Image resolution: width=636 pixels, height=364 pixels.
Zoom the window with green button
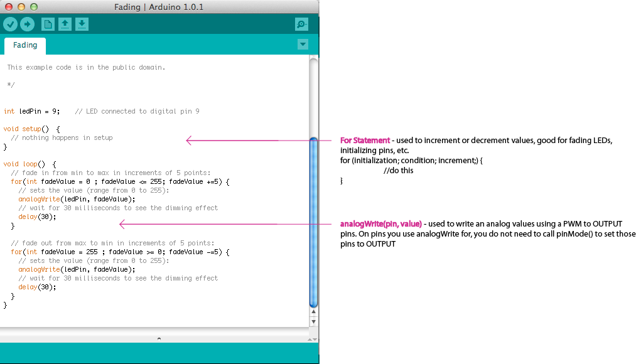pos(34,7)
